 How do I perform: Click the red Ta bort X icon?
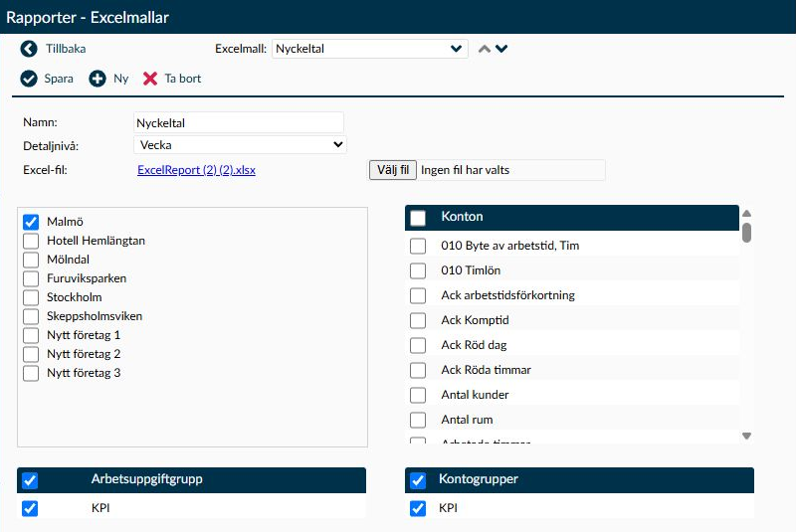(x=150, y=79)
